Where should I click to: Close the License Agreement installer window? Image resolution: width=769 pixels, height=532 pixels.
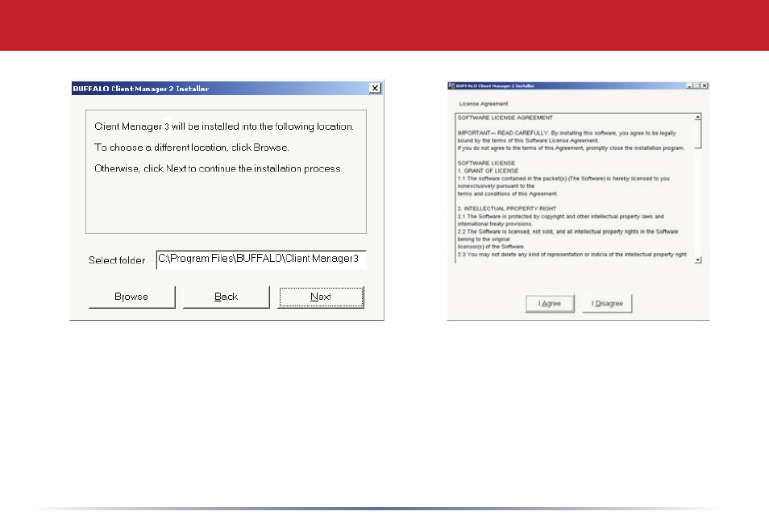tap(705, 85)
